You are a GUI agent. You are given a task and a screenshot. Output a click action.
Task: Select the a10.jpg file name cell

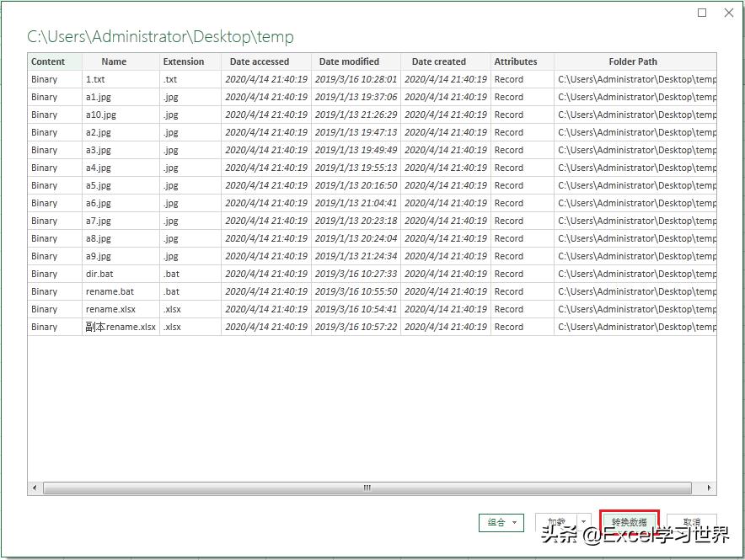tap(101, 115)
